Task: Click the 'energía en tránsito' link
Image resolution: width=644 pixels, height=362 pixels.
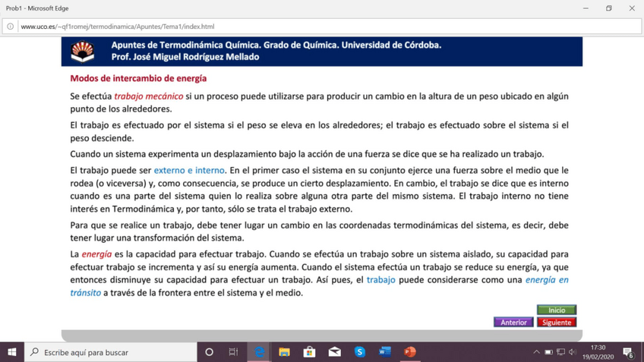Action: [547, 279]
